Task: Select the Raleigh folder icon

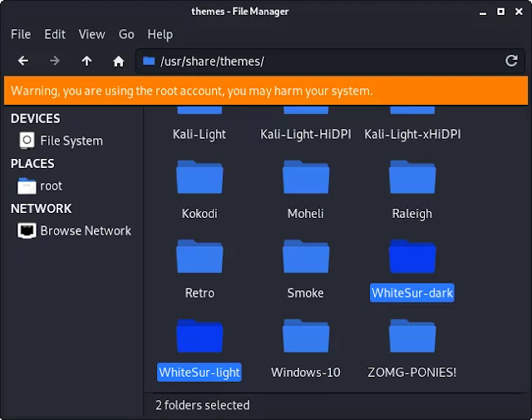Action: pyautogui.click(x=412, y=177)
